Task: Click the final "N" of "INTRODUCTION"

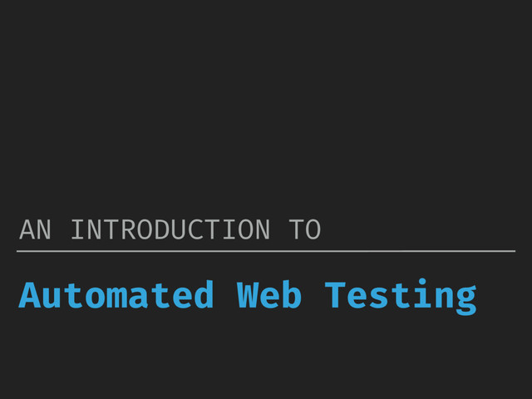Action: point(263,229)
